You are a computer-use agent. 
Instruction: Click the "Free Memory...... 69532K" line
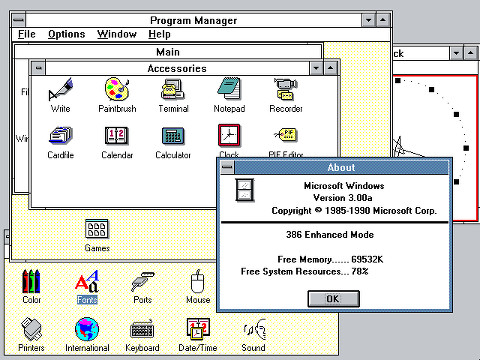pyautogui.click(x=330, y=259)
